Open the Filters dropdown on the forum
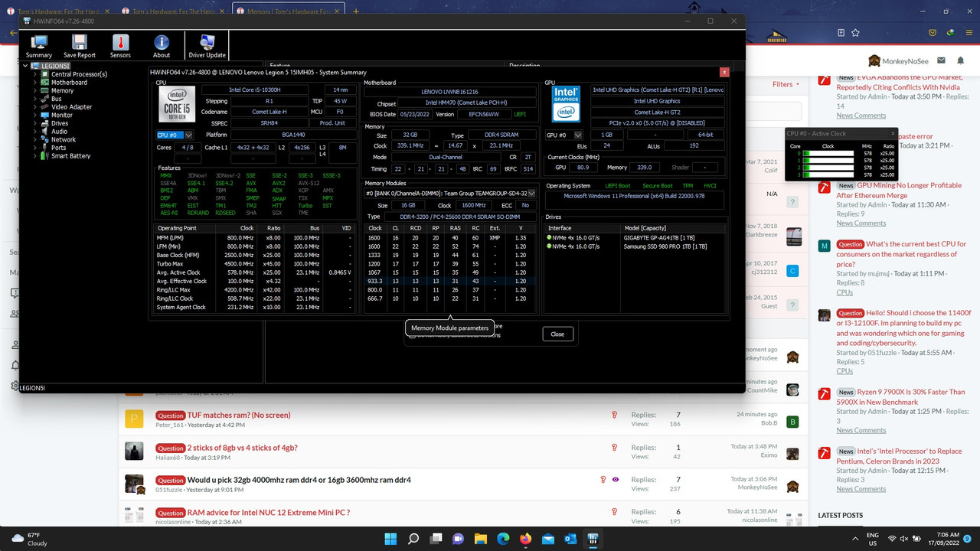This screenshot has height=551, width=980. click(x=786, y=84)
